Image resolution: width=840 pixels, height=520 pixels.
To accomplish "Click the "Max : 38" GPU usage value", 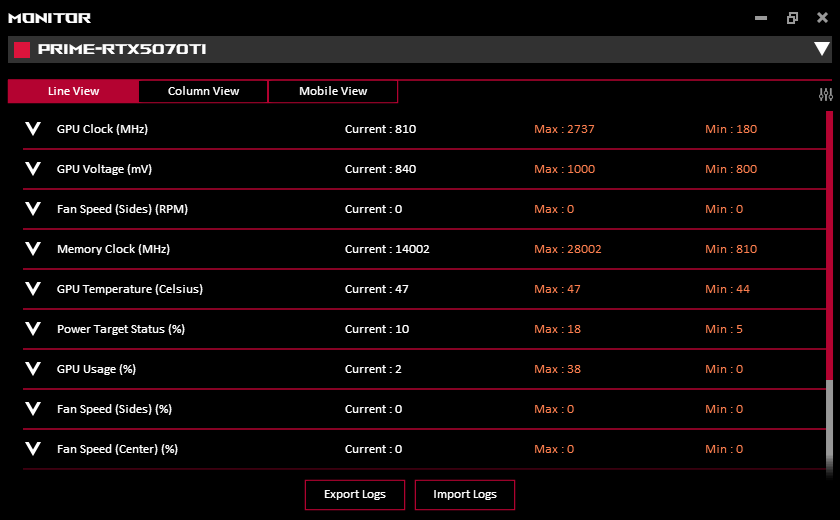I will coord(557,369).
